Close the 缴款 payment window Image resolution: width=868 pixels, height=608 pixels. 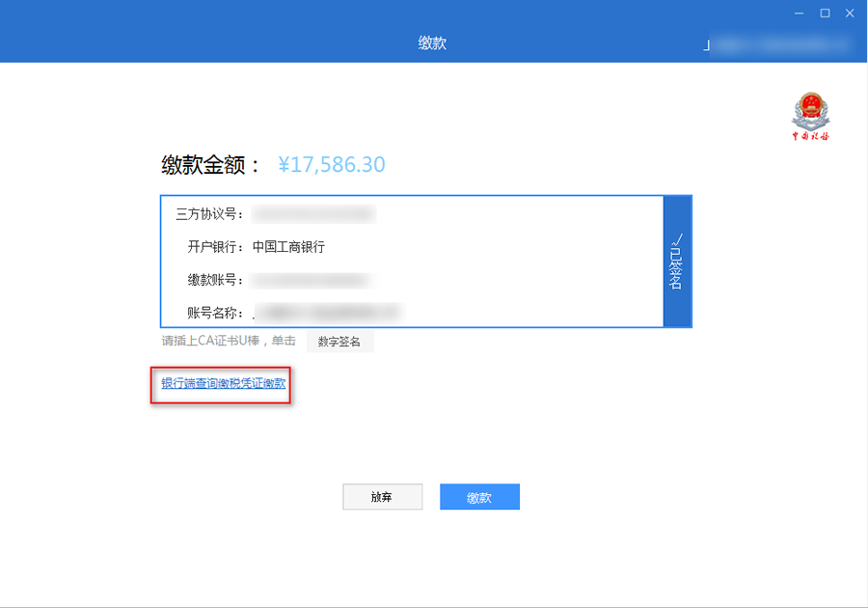(850, 13)
